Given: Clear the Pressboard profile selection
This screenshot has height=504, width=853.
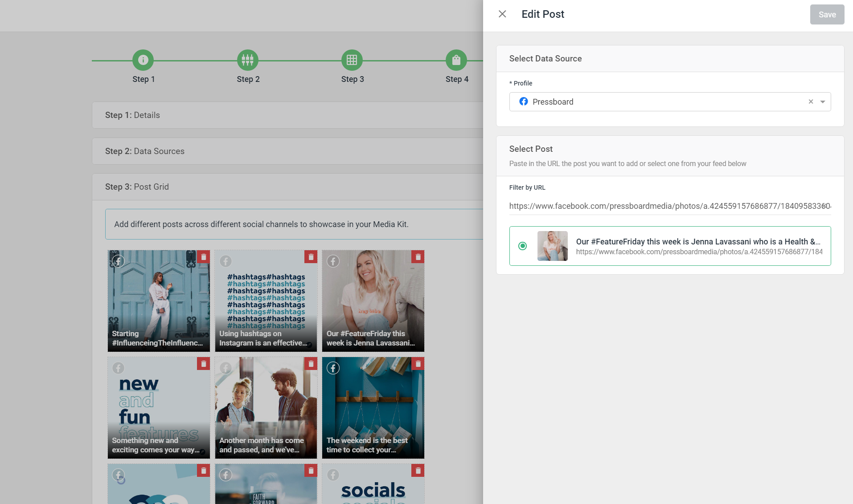Looking at the screenshot, I should [x=811, y=102].
